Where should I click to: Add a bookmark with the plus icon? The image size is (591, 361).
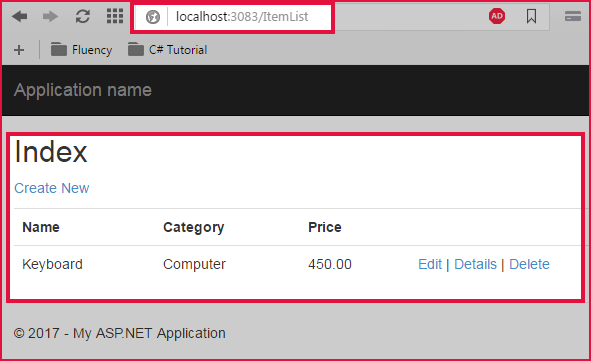[x=19, y=50]
